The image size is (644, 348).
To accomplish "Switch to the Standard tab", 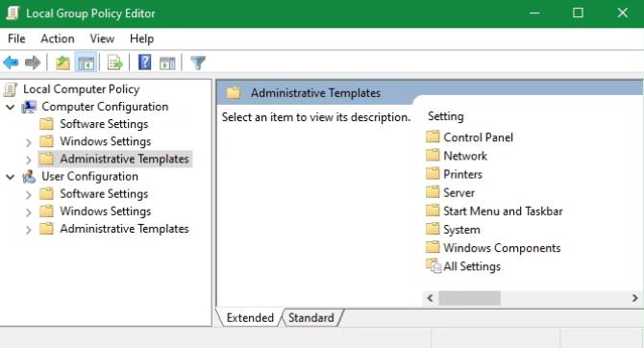I will tap(310, 317).
